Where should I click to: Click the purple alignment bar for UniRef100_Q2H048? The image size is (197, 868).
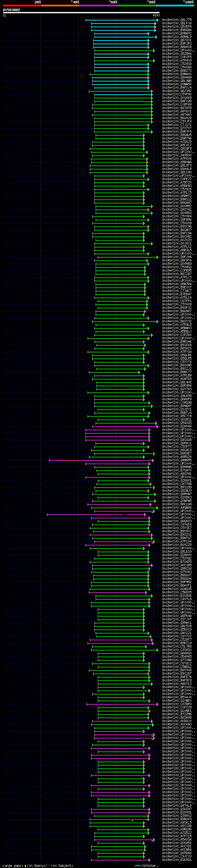[125, 426]
